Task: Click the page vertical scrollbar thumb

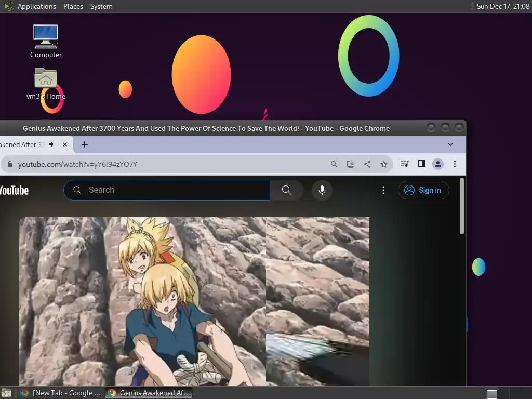Action: [x=462, y=206]
